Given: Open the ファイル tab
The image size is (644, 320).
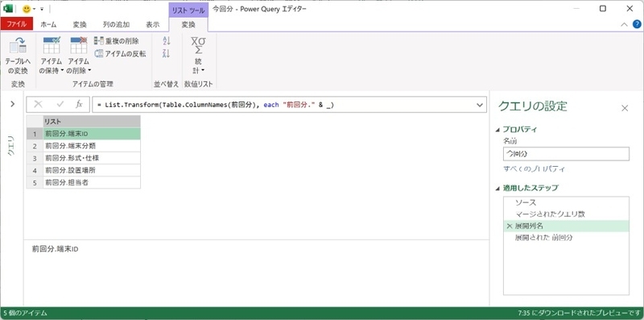Looking at the screenshot, I should [x=16, y=24].
